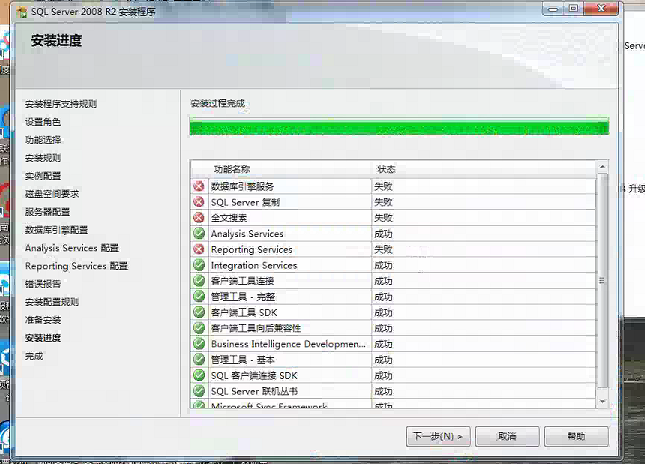
Task: Click the Business Intelligence Developmen... feature name
Action: click(x=288, y=344)
